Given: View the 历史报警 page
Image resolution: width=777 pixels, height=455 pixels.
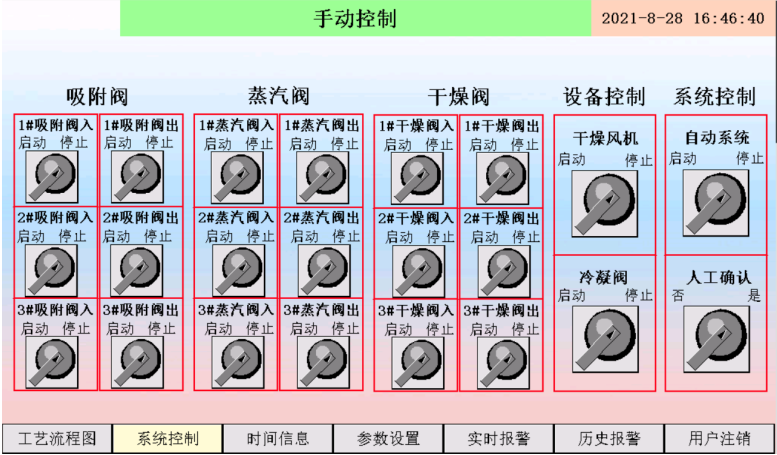Looking at the screenshot, I should point(609,439).
